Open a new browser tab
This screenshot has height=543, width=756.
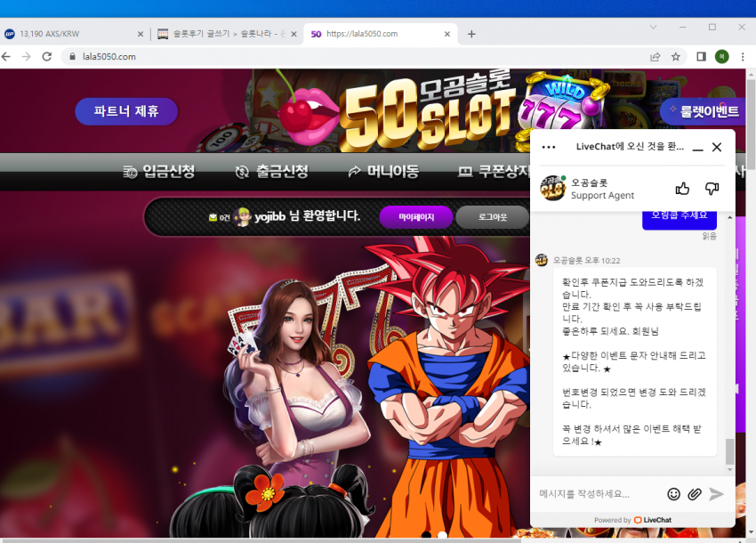[471, 34]
